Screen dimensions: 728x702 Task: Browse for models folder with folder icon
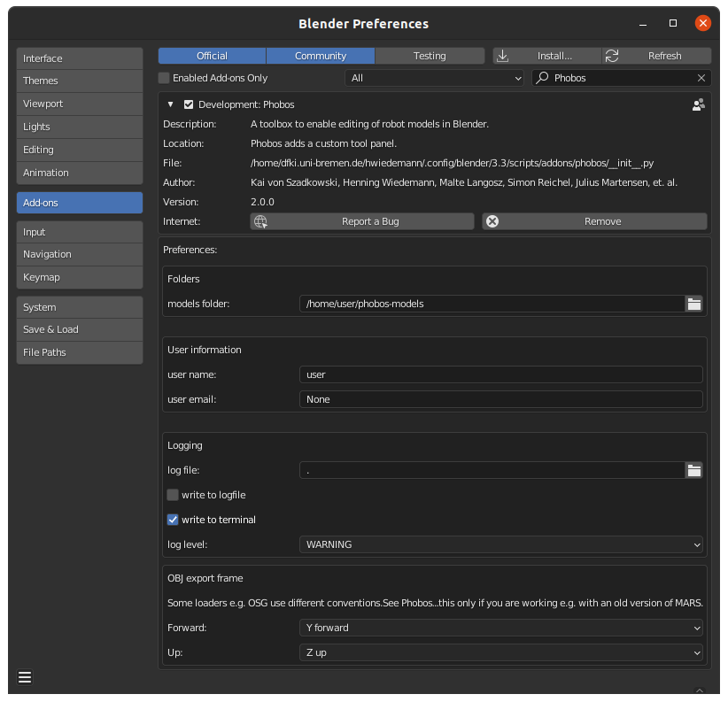click(x=694, y=304)
